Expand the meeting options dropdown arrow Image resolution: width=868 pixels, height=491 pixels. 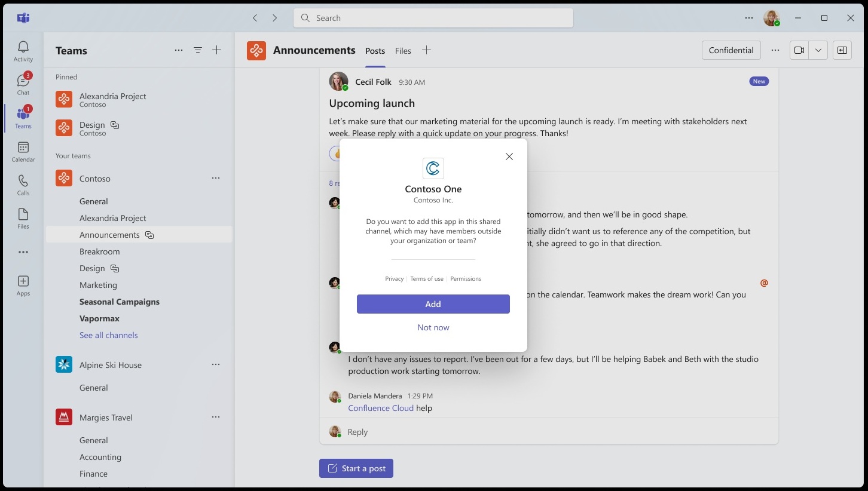point(818,50)
